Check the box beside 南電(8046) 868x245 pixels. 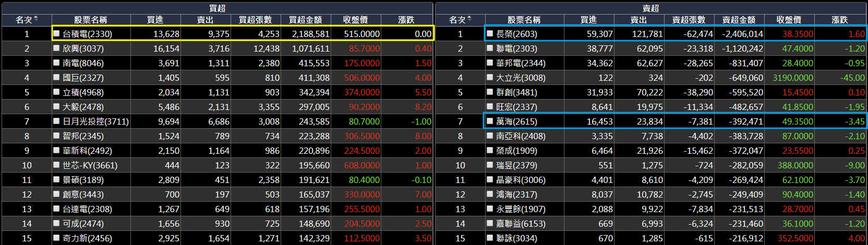pyautogui.click(x=56, y=63)
